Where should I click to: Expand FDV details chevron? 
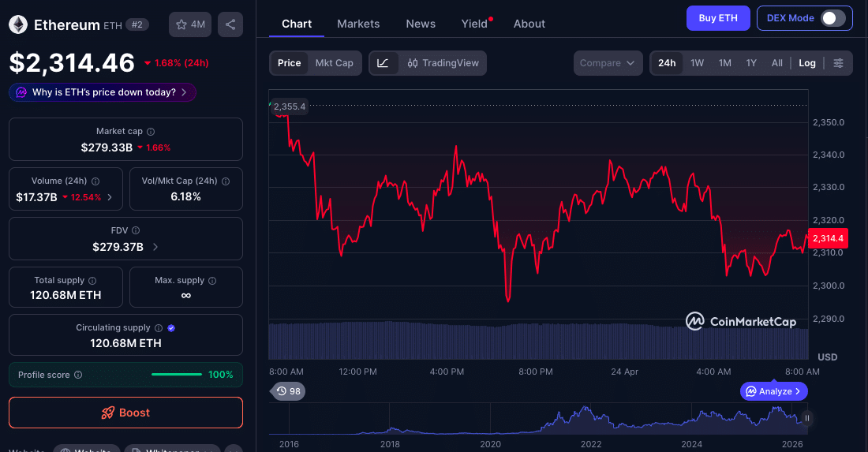pos(155,248)
